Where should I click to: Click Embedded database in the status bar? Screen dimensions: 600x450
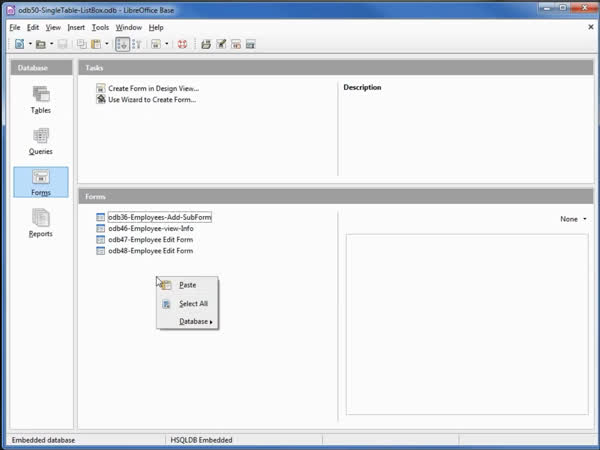(x=43, y=440)
